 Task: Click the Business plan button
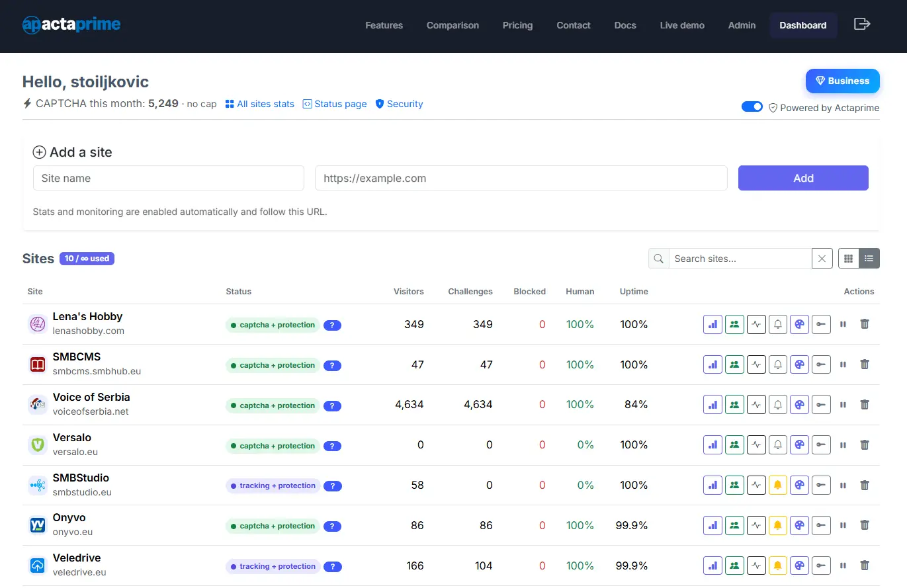pyautogui.click(x=842, y=81)
